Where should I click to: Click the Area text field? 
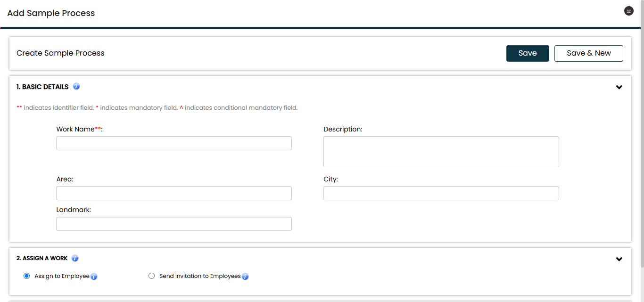point(173,193)
